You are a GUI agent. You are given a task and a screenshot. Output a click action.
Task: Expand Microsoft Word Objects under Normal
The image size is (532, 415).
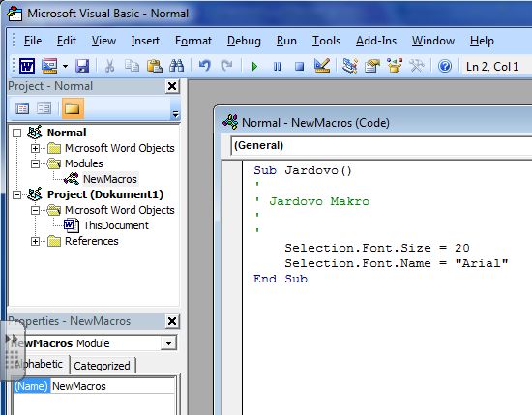click(35, 148)
